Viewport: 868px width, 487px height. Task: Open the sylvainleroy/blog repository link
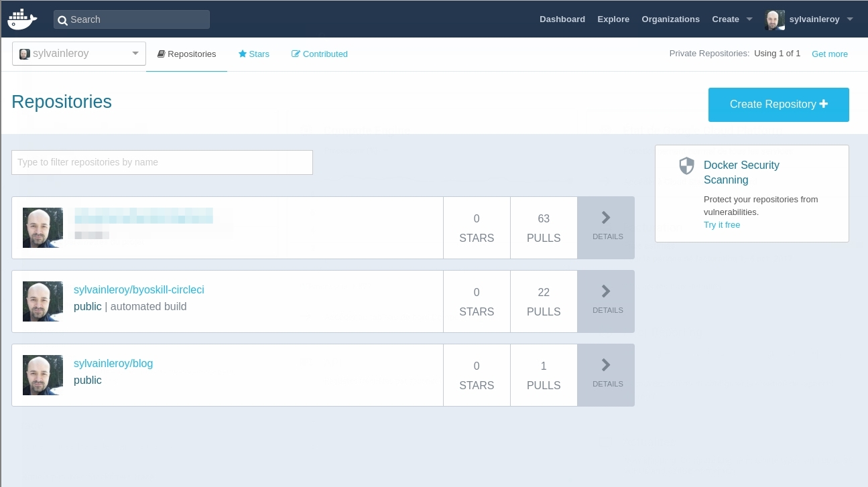tap(113, 364)
